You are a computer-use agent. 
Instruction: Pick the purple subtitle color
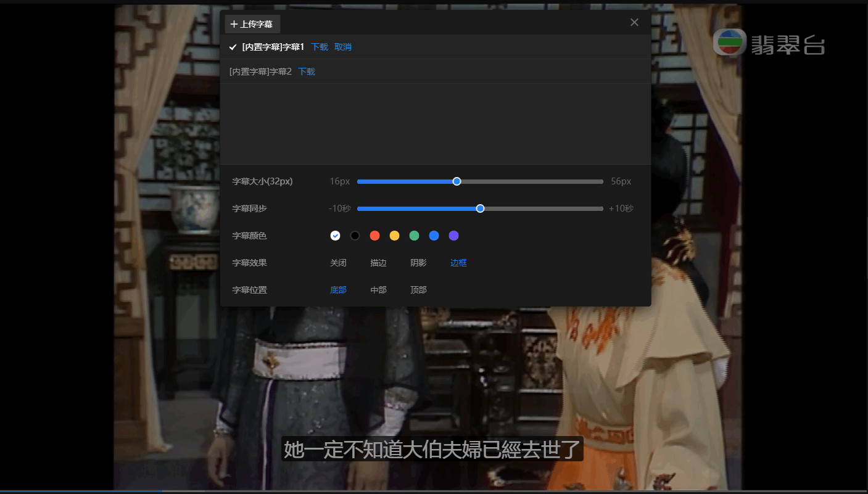tap(453, 236)
